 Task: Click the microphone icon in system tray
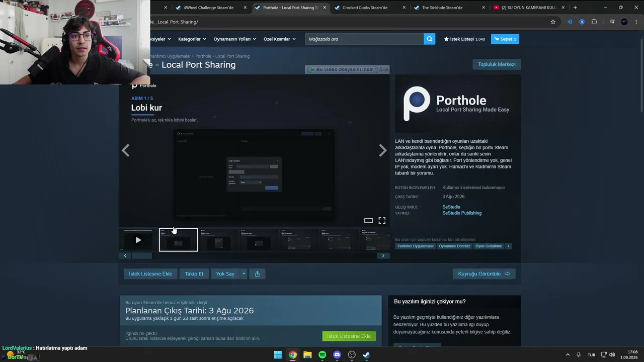579,354
